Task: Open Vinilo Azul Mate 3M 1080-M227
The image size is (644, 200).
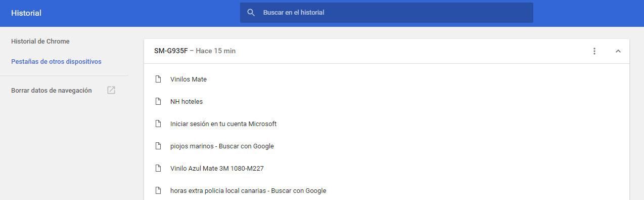Action: pyautogui.click(x=217, y=168)
